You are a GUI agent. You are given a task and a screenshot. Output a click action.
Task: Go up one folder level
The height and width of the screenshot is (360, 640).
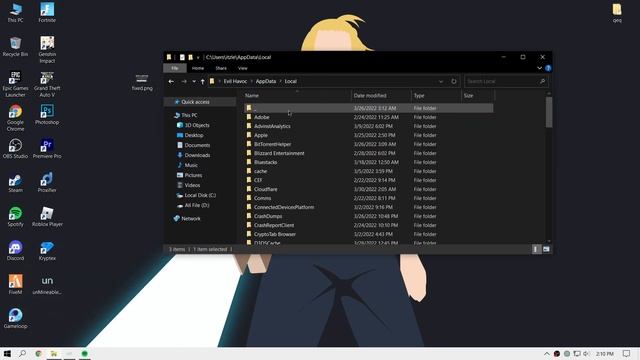click(x=202, y=81)
